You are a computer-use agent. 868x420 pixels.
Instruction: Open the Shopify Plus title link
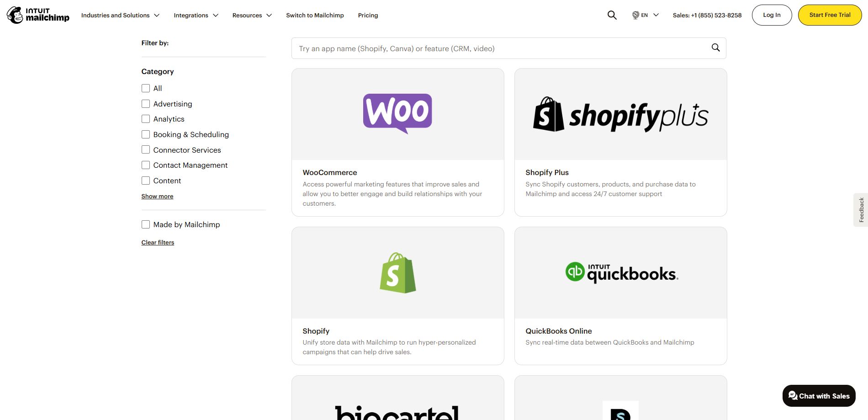547,172
